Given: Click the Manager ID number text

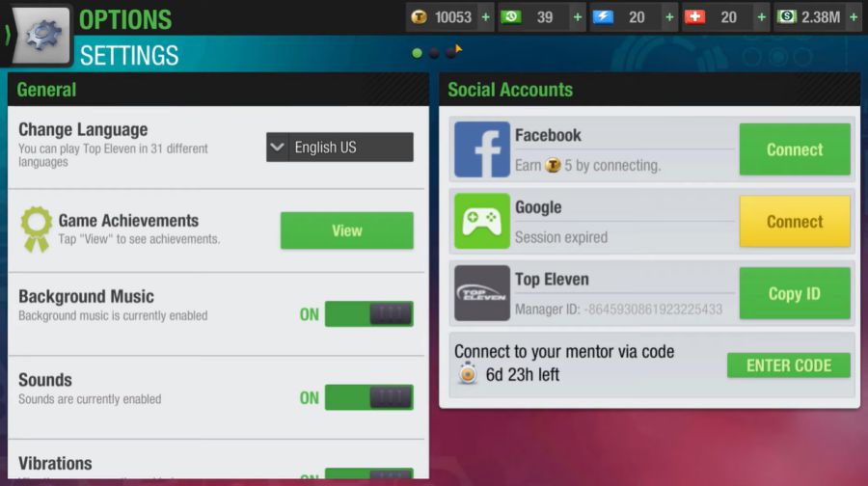Looking at the screenshot, I should pyautogui.click(x=653, y=309).
